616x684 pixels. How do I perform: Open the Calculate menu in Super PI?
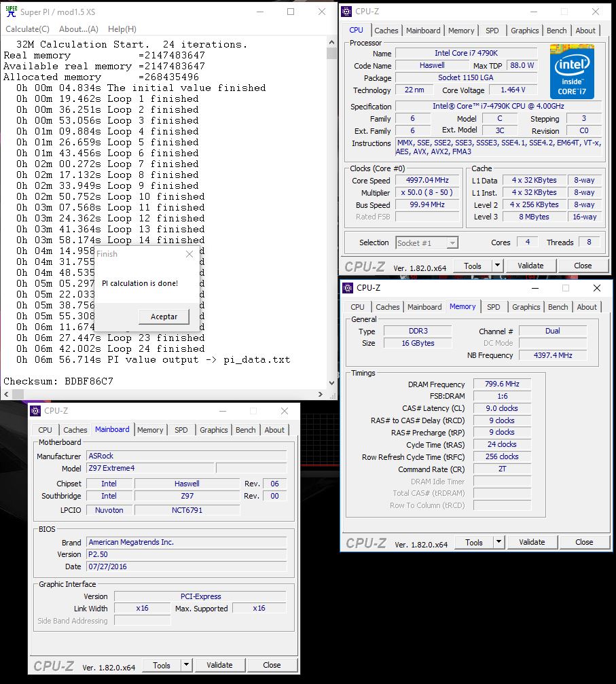click(x=27, y=29)
